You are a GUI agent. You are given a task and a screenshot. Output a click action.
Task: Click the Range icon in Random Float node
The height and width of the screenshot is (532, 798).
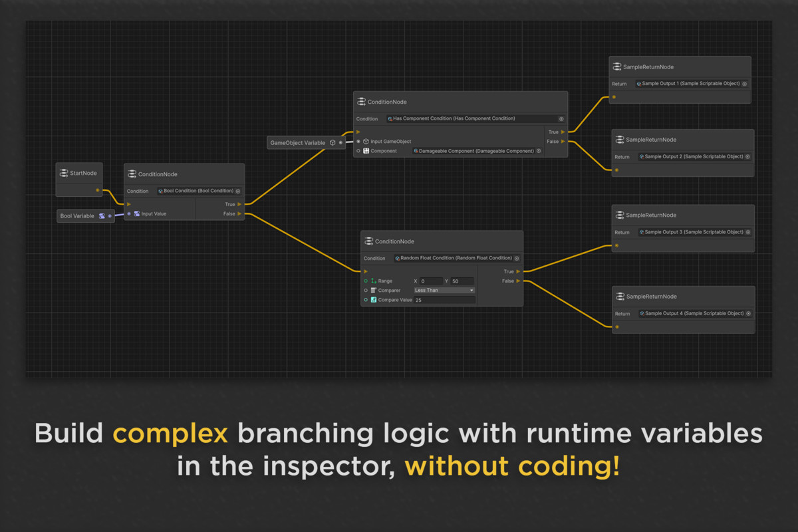tap(374, 281)
